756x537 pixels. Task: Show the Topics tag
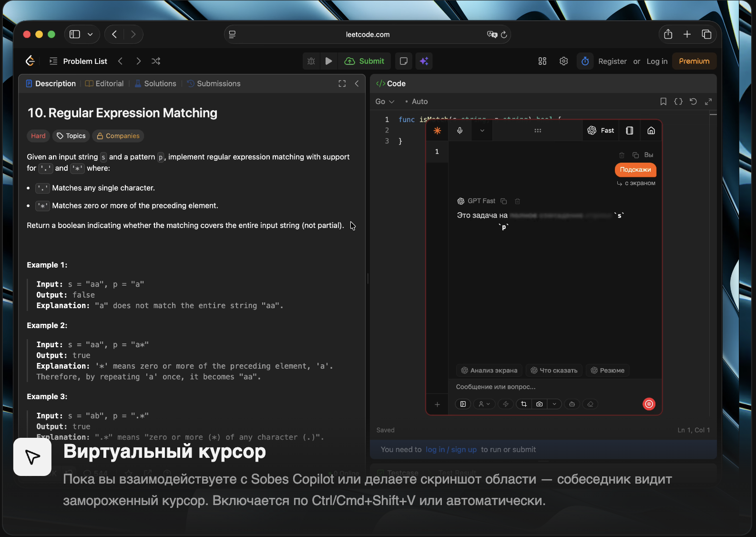tap(71, 136)
